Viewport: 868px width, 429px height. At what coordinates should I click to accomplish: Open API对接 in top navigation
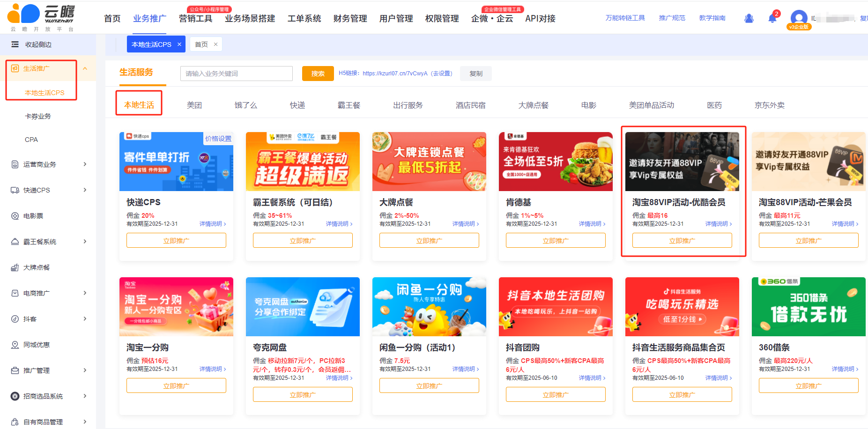tap(541, 19)
